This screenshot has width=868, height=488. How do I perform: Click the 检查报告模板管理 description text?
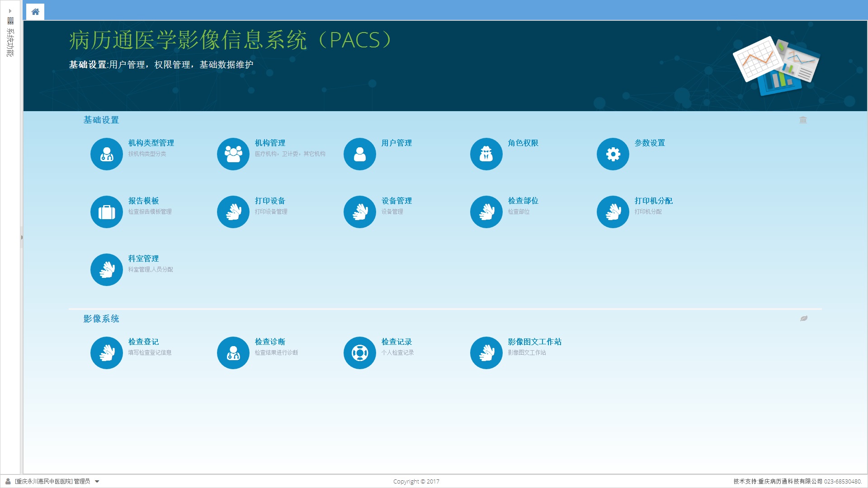[150, 211]
